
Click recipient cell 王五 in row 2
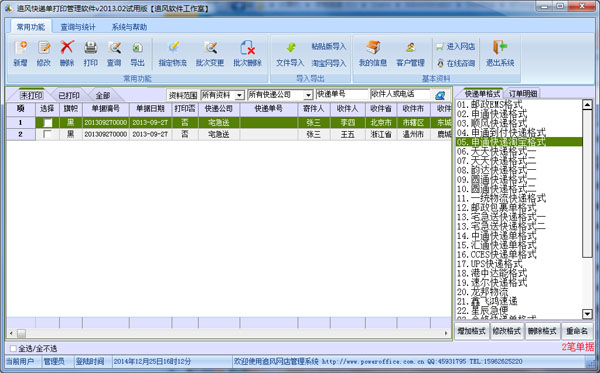pyautogui.click(x=347, y=134)
